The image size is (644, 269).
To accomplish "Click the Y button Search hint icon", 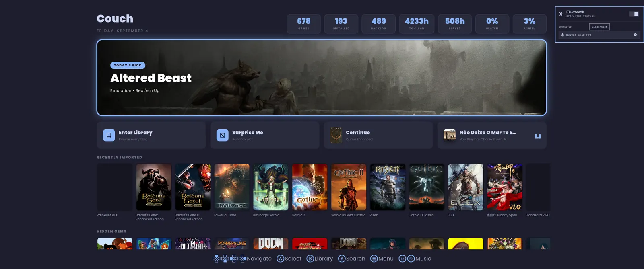I will (x=342, y=259).
